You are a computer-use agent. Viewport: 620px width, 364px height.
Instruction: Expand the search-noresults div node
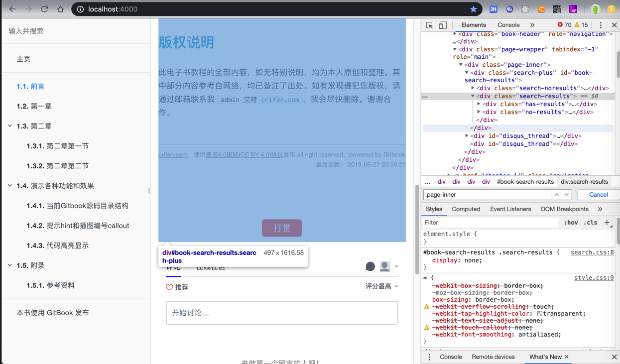coord(473,88)
